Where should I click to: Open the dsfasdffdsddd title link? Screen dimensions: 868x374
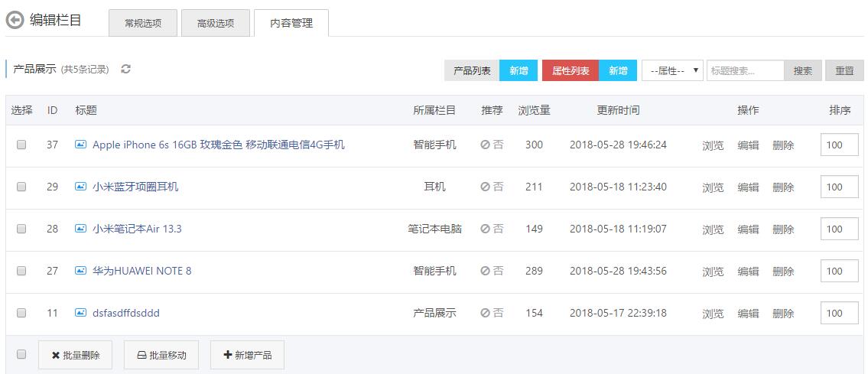126,313
